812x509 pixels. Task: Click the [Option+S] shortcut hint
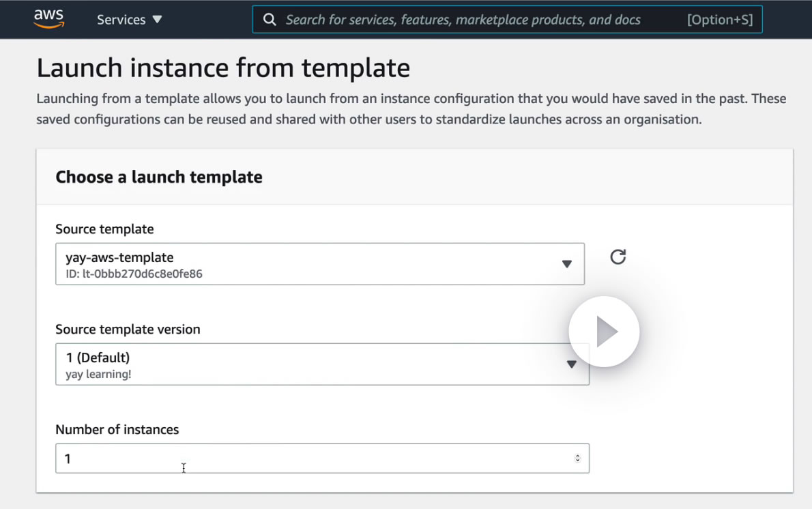tap(720, 20)
